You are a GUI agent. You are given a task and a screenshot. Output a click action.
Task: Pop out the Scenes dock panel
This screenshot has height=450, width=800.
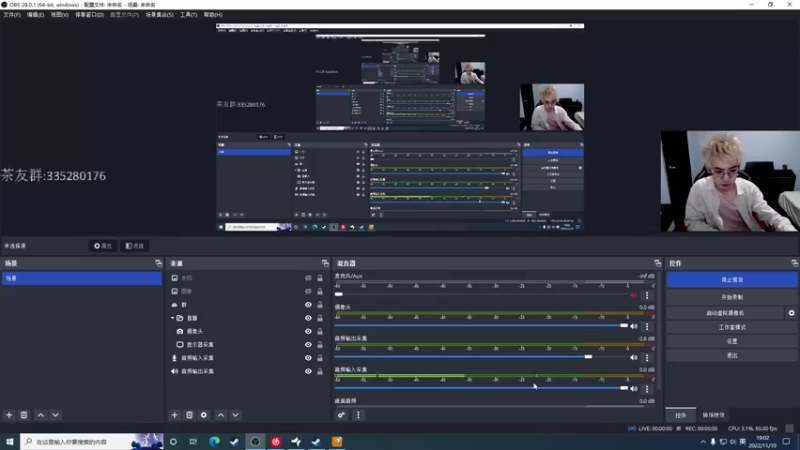click(x=158, y=263)
